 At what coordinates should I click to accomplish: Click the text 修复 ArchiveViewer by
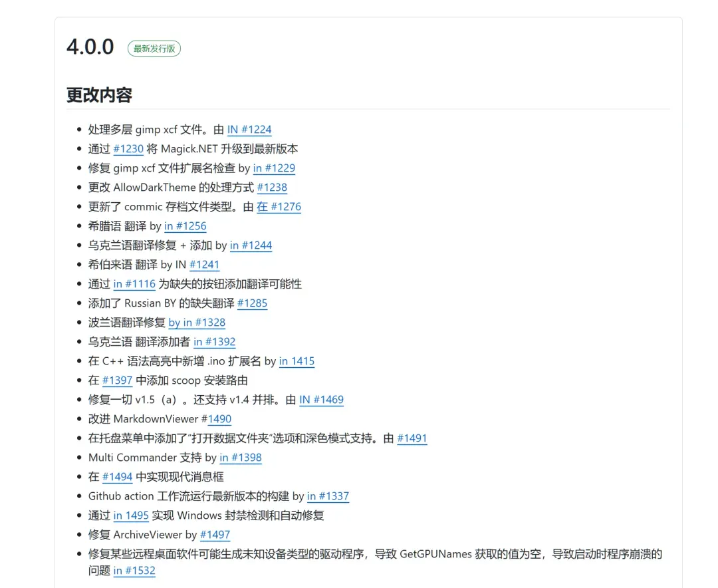142,535
